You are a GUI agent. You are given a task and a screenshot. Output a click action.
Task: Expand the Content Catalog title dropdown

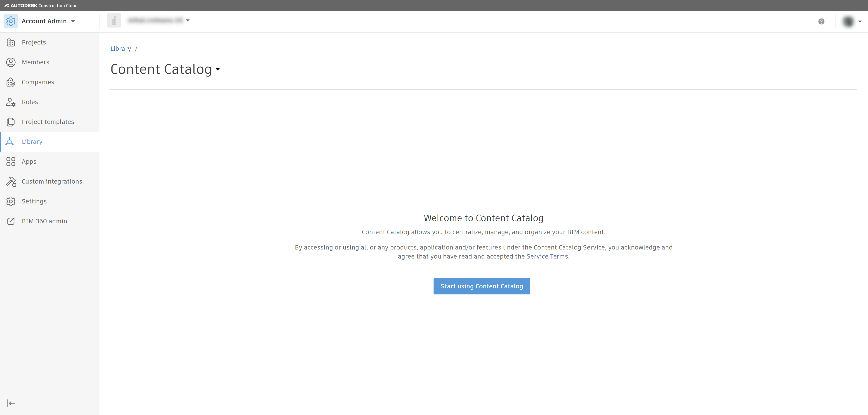(x=218, y=69)
